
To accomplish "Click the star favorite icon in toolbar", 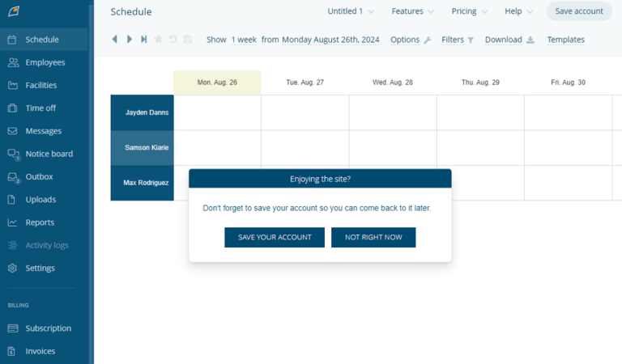I will (x=158, y=39).
